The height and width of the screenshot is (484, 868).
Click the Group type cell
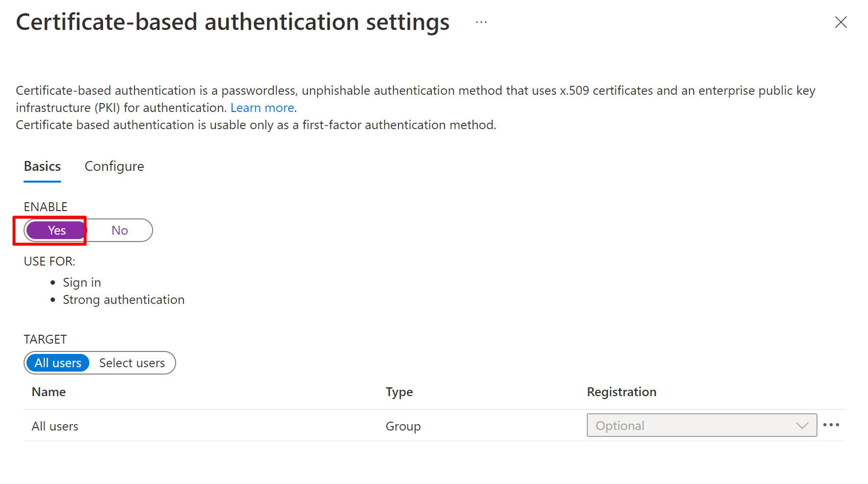403,427
